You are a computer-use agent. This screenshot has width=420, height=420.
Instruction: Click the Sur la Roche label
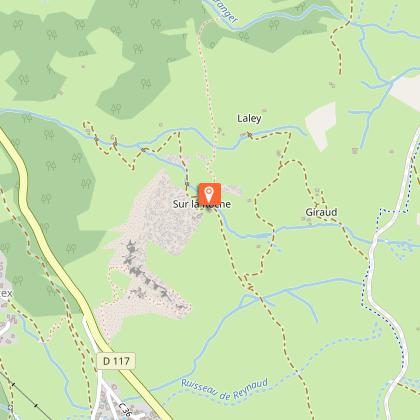click(202, 204)
